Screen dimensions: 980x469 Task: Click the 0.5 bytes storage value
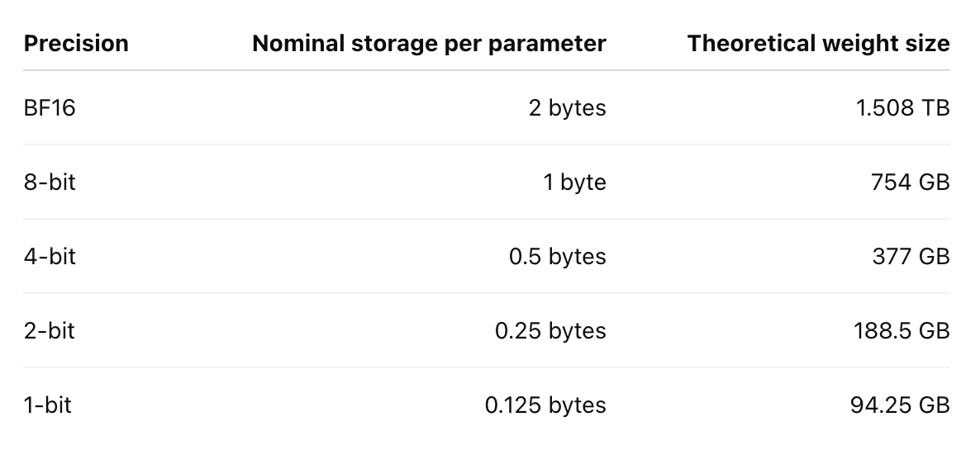pyautogui.click(x=558, y=257)
